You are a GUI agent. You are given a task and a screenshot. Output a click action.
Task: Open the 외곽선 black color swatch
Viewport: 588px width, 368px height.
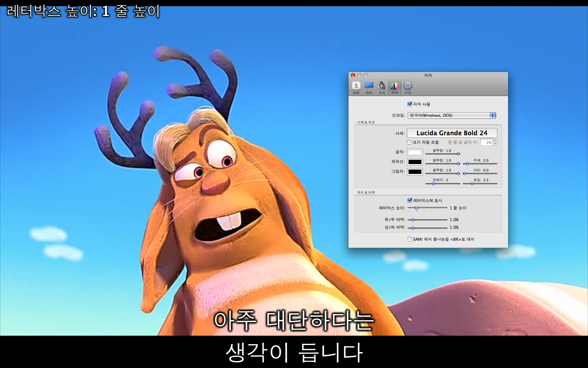coord(415,162)
